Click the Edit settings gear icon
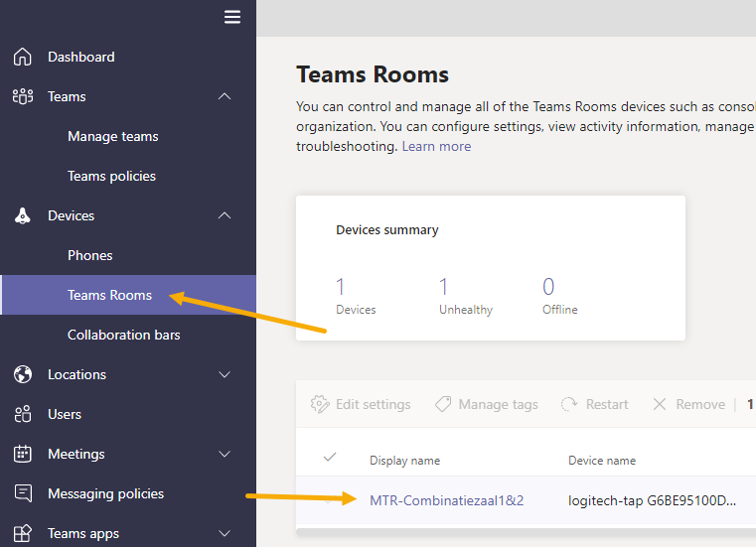The width and height of the screenshot is (756, 547). point(320,404)
